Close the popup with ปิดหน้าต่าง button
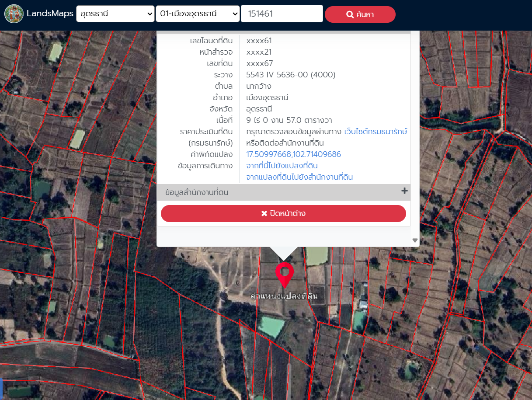The image size is (532, 400). click(x=283, y=213)
